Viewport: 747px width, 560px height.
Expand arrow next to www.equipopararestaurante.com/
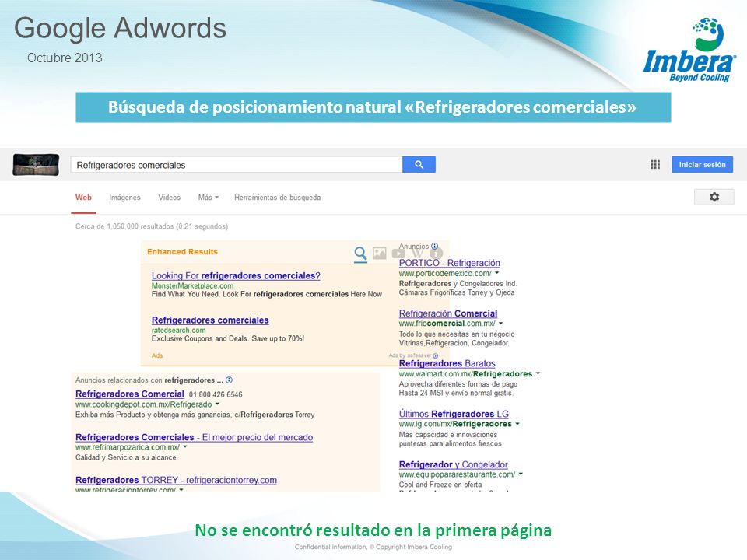point(521,474)
